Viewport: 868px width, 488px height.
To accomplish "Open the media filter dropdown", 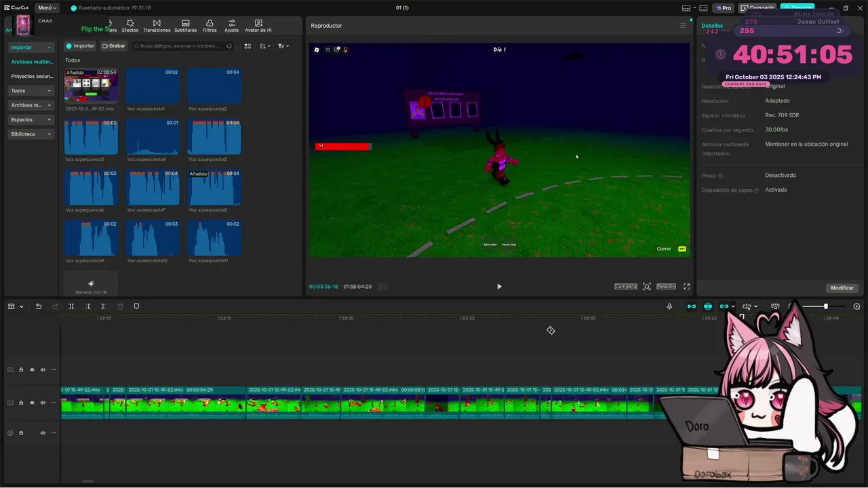I will tap(283, 46).
